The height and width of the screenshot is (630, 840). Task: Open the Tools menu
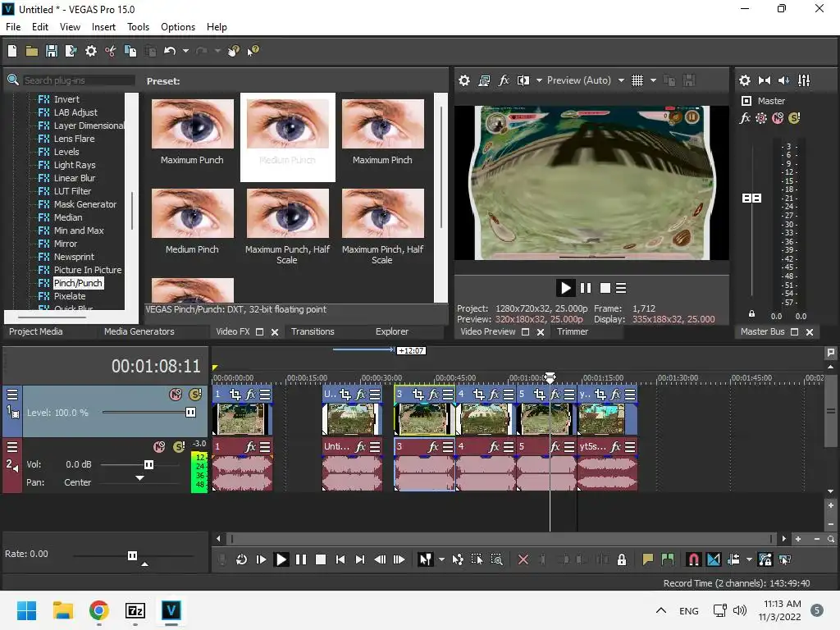pyautogui.click(x=138, y=27)
